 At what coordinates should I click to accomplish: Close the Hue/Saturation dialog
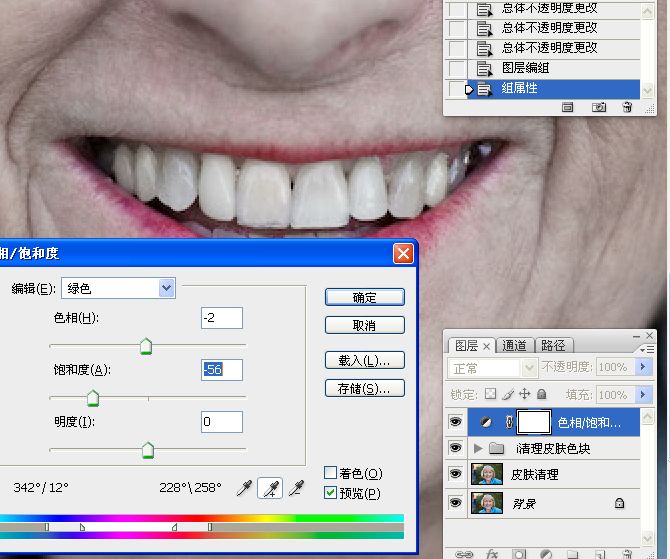[403, 253]
